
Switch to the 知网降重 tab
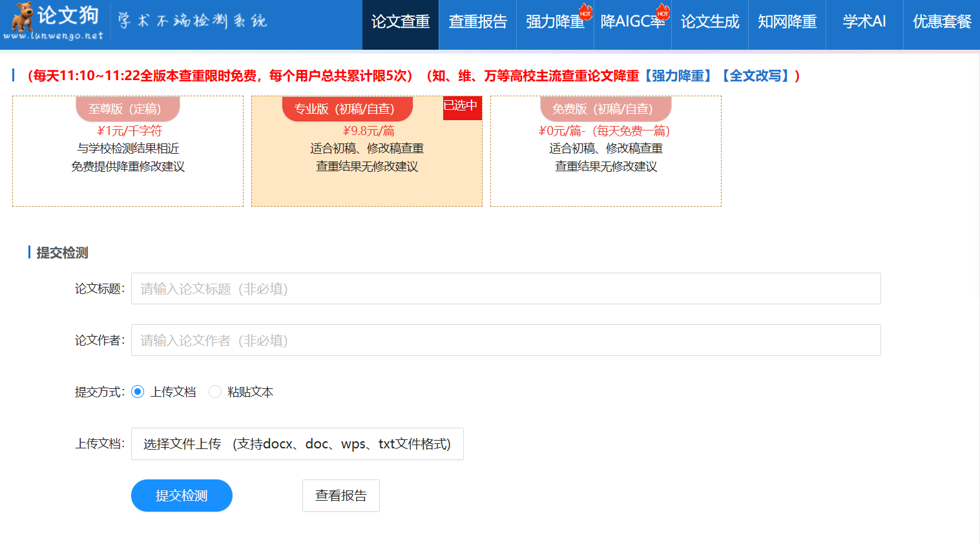tap(787, 22)
